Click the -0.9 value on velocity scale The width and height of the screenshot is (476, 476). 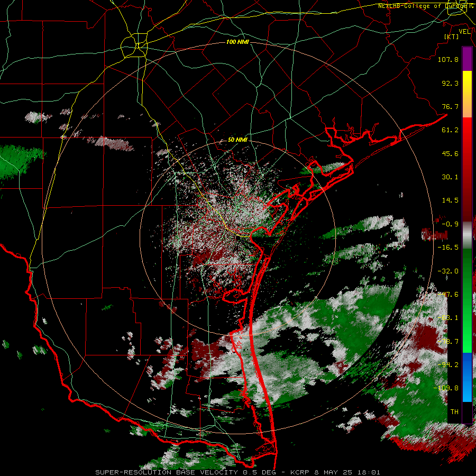point(450,224)
